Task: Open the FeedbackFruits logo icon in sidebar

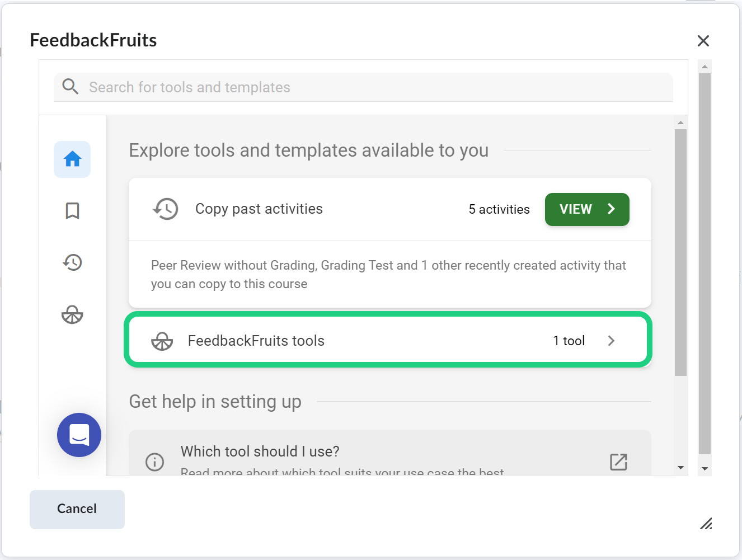Action: (72, 315)
